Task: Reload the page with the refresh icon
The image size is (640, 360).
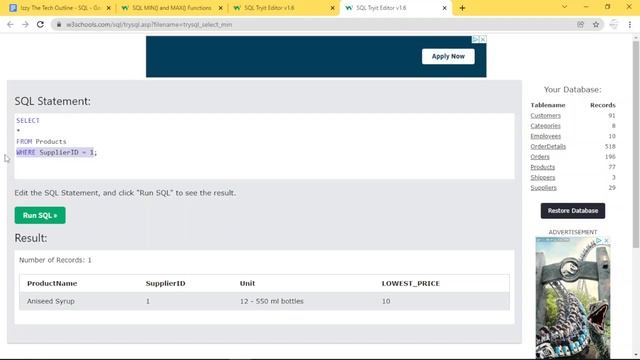Action: pyautogui.click(x=40, y=24)
